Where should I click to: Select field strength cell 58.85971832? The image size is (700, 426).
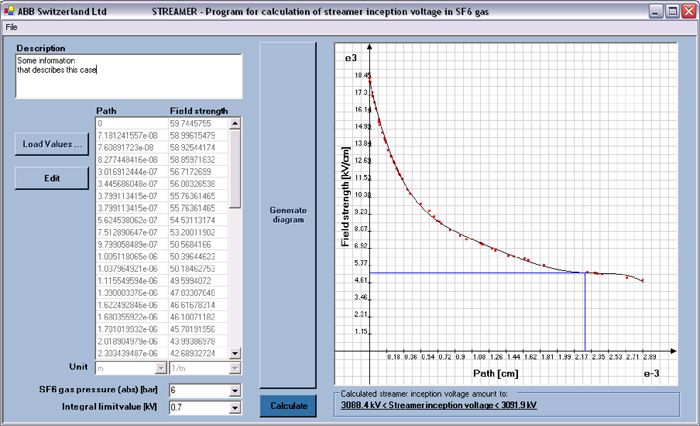pyautogui.click(x=198, y=160)
